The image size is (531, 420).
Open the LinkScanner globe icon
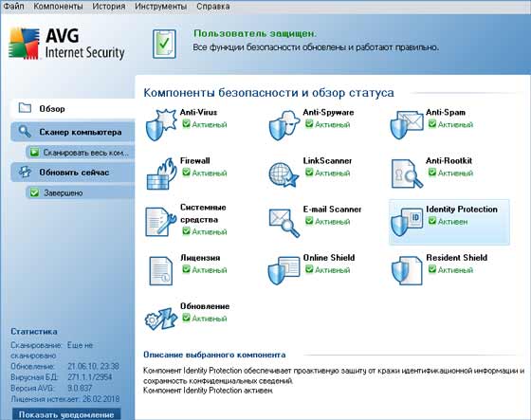(284, 174)
